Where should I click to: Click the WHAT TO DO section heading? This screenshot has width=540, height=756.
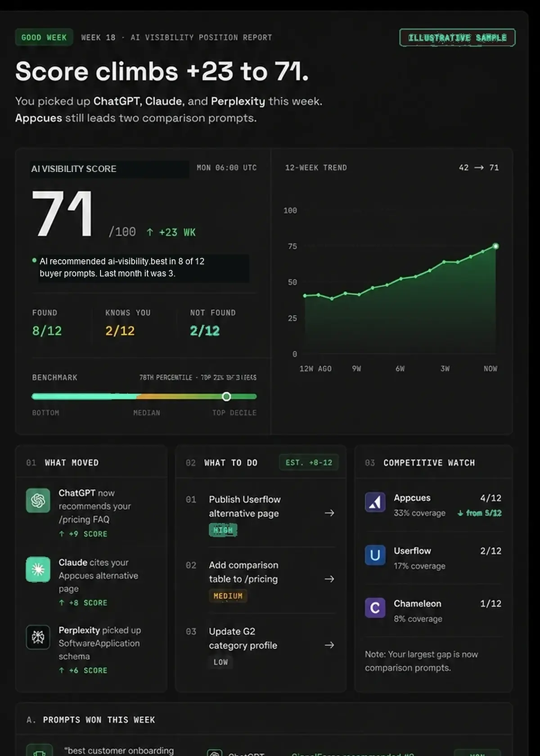[231, 463]
